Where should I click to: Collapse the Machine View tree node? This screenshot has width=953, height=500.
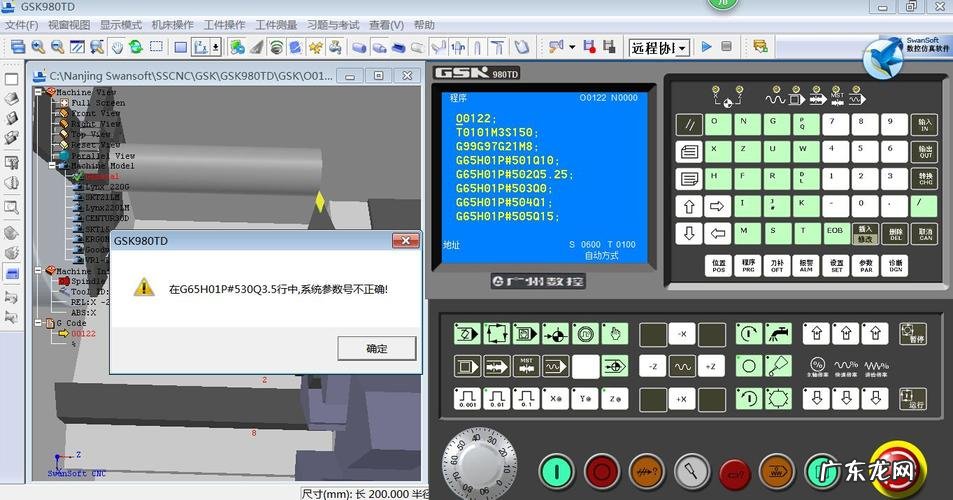(x=40, y=92)
